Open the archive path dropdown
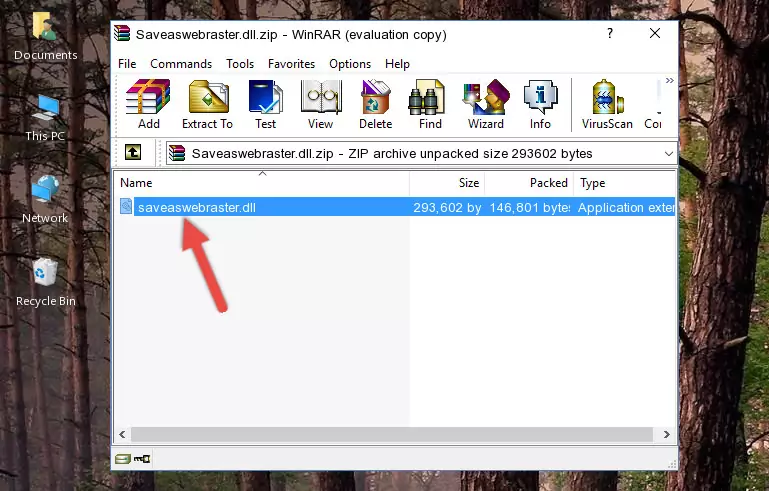The height and width of the screenshot is (491, 769). click(x=668, y=154)
